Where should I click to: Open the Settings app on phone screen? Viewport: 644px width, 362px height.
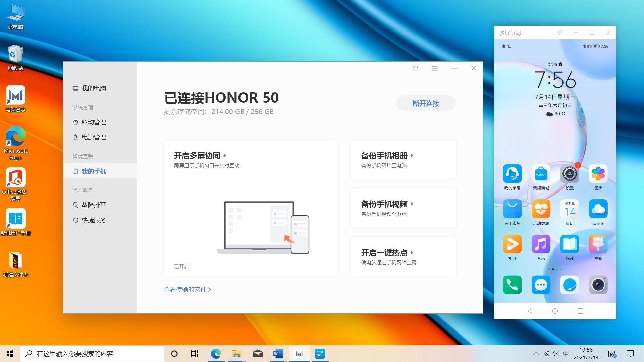(x=570, y=174)
